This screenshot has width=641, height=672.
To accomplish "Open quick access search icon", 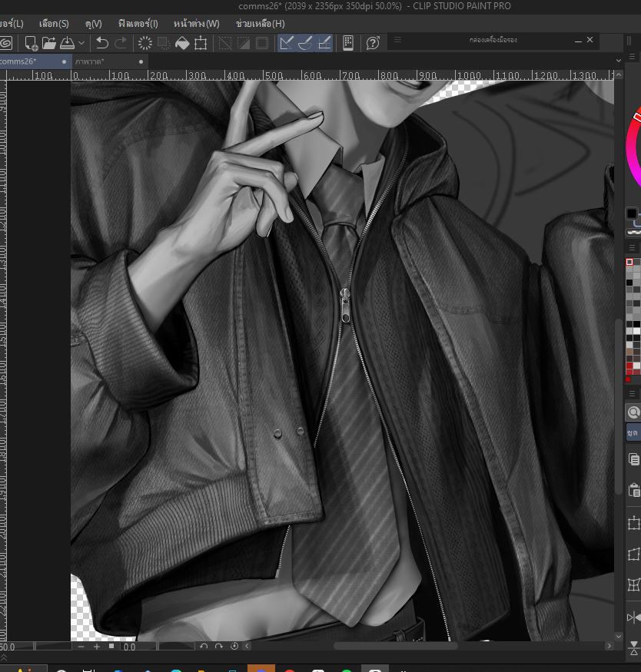I will tap(633, 412).
